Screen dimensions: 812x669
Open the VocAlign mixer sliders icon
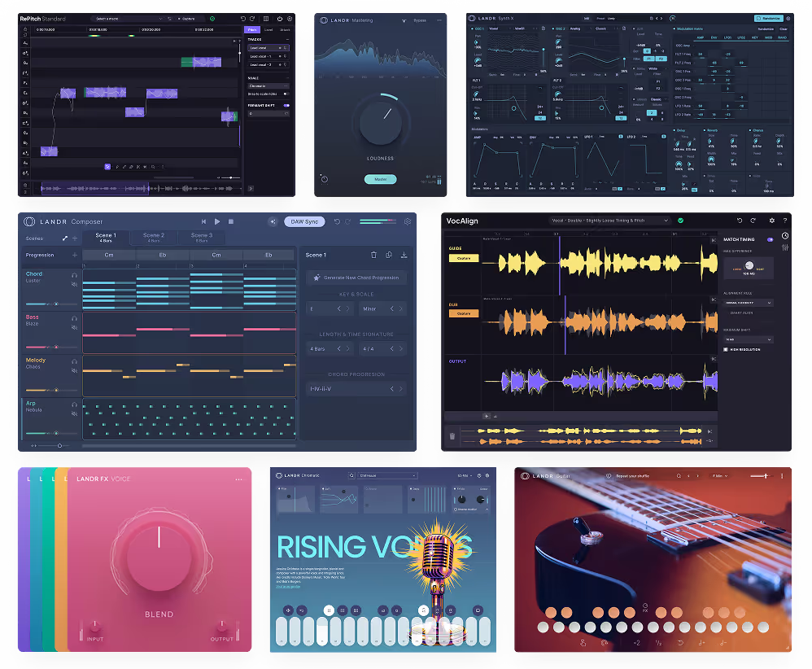click(x=785, y=247)
